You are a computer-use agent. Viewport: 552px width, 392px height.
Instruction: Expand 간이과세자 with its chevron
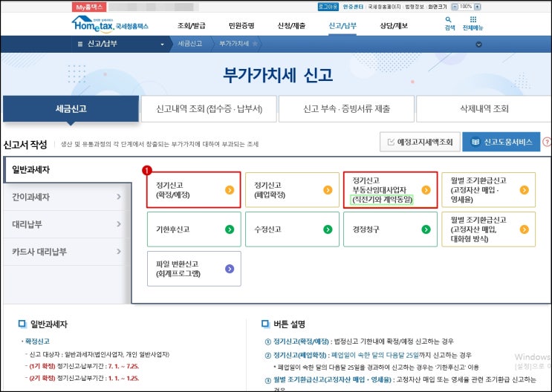click(119, 197)
